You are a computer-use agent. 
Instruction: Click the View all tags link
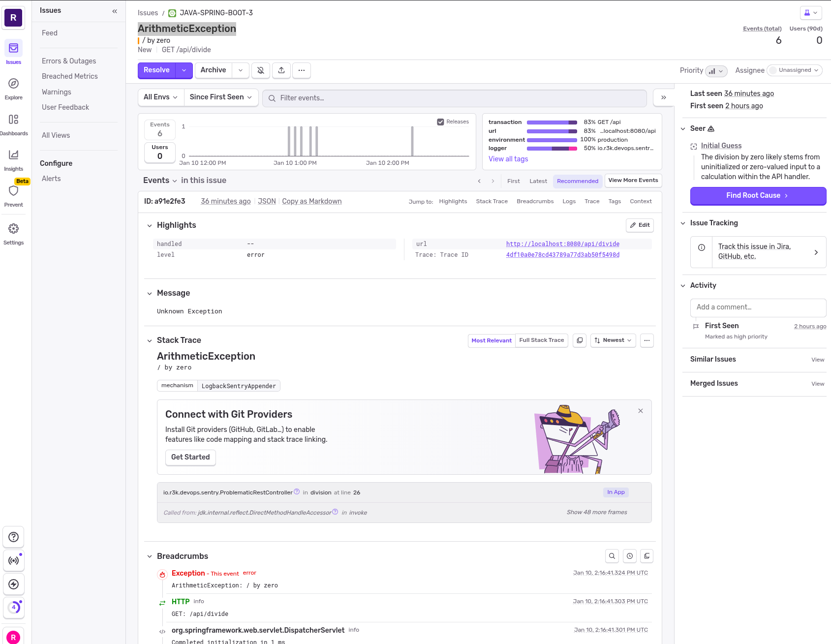[508, 159]
